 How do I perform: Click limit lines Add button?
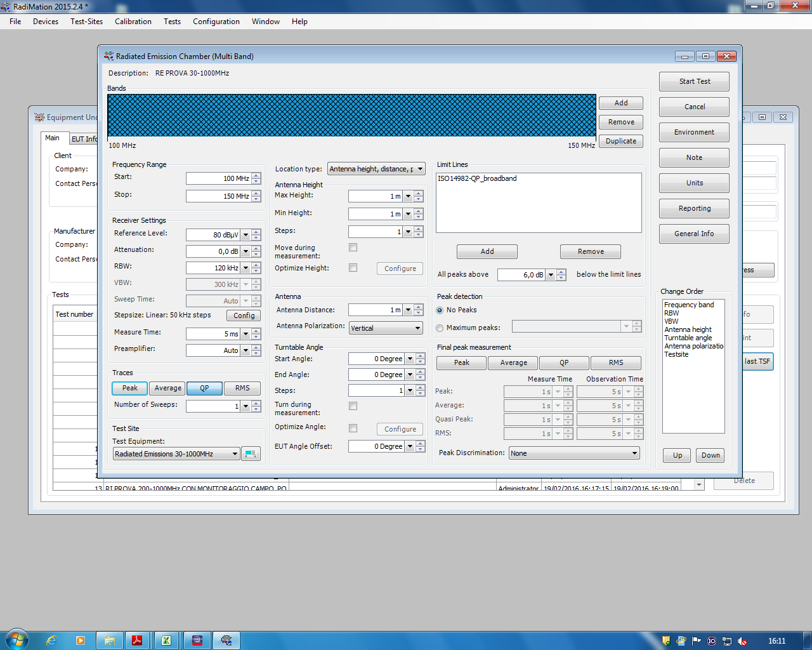point(487,251)
